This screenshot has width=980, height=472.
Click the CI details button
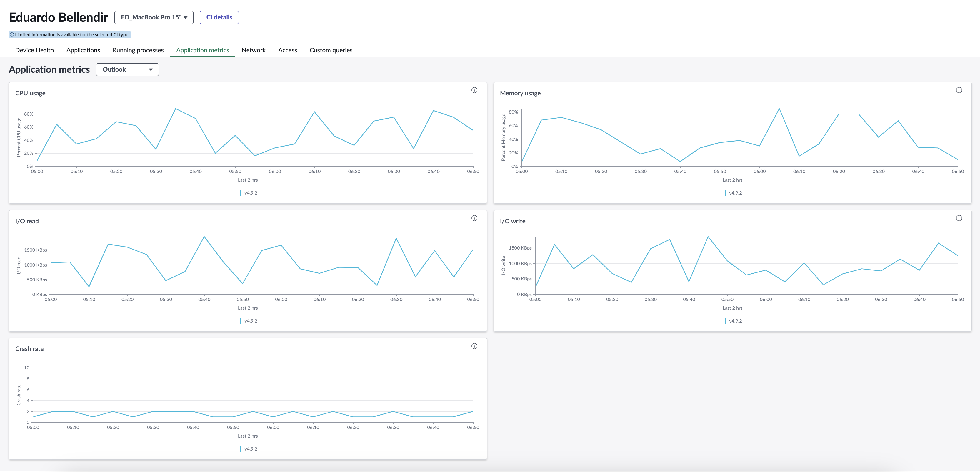219,18
